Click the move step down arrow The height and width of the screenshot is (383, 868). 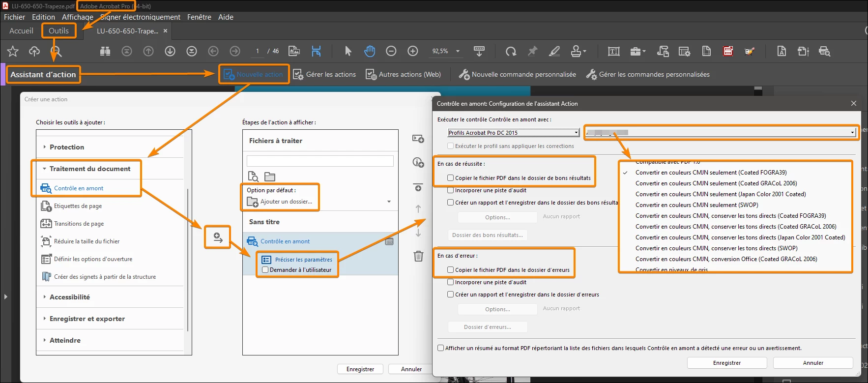[418, 232]
